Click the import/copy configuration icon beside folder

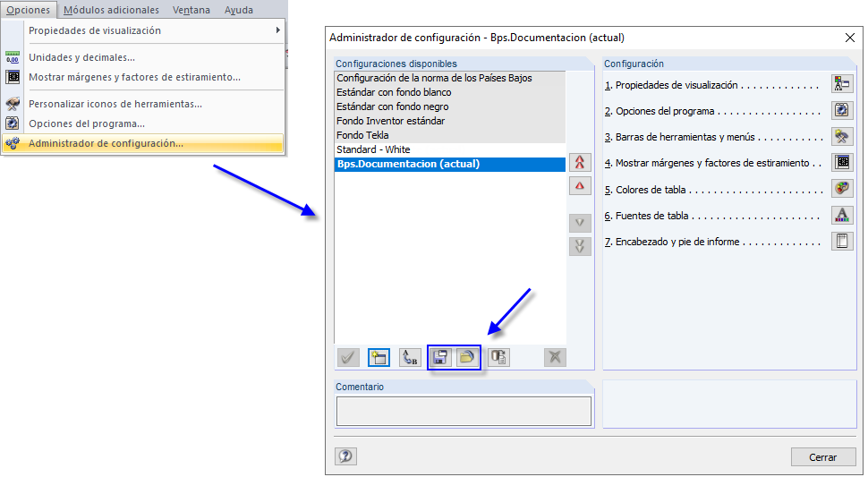pos(498,357)
